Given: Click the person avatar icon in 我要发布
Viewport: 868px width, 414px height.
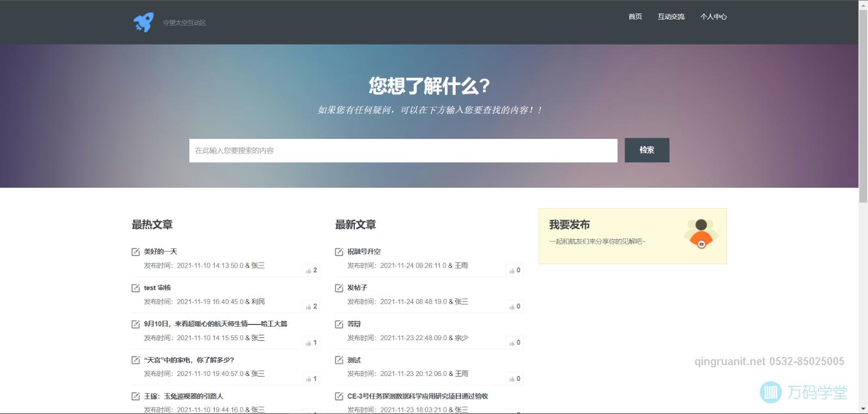Looking at the screenshot, I should (701, 233).
